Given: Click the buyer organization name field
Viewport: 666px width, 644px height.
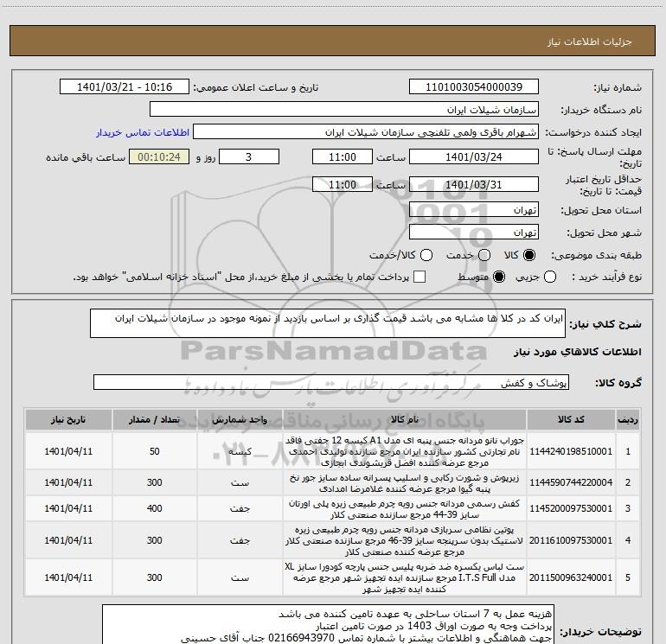Looking at the screenshot, I should coord(344,109).
